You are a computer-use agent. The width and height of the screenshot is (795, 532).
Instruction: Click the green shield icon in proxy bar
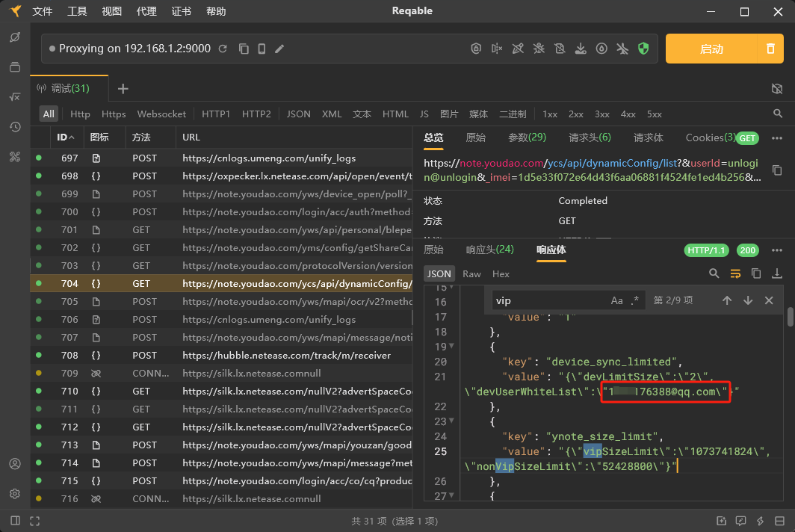coord(643,49)
